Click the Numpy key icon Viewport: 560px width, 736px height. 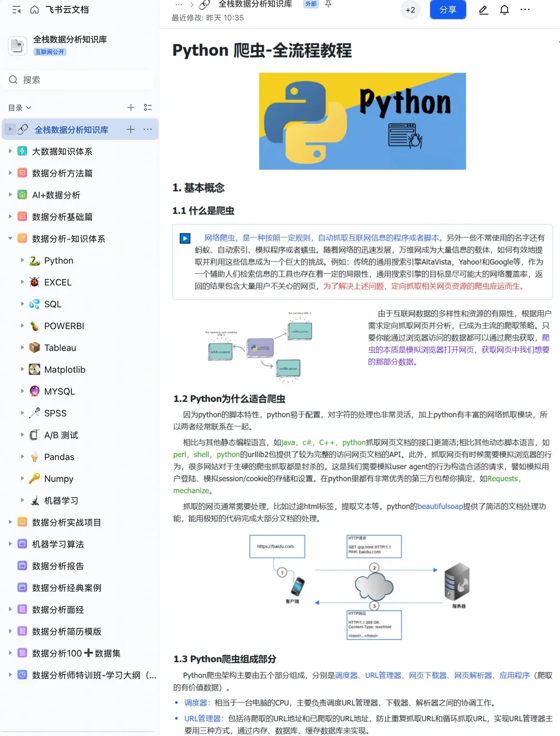click(x=35, y=478)
